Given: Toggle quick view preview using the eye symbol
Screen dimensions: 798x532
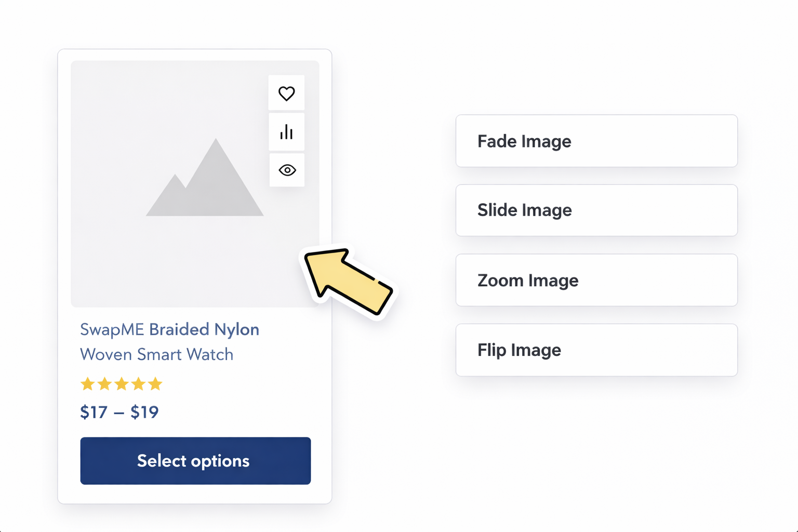Looking at the screenshot, I should coord(286,170).
